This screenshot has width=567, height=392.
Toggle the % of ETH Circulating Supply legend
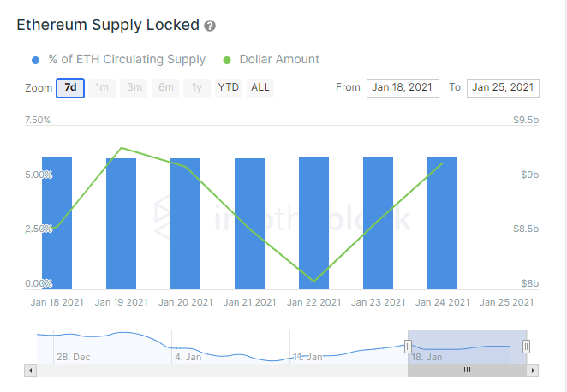tap(127, 60)
